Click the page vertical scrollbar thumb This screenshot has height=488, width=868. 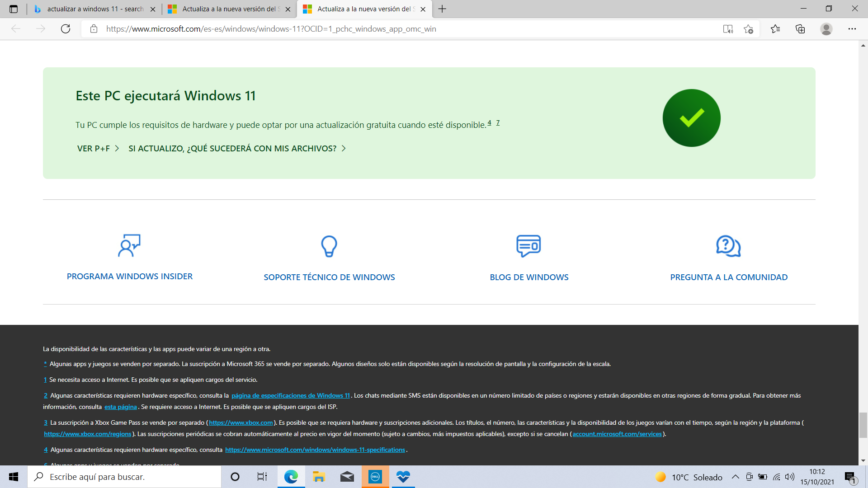click(863, 425)
